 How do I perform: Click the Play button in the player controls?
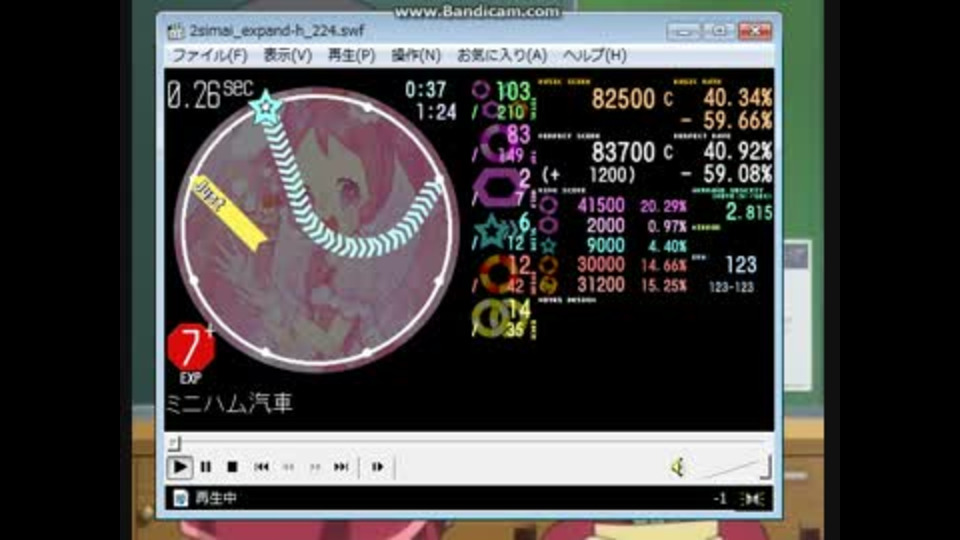(x=179, y=467)
